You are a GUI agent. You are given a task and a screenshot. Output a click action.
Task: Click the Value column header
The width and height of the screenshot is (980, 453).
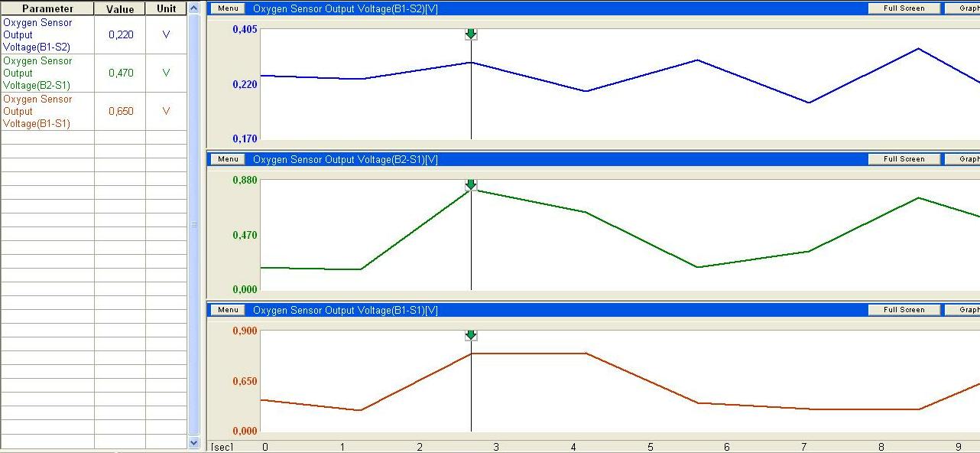[x=120, y=9]
